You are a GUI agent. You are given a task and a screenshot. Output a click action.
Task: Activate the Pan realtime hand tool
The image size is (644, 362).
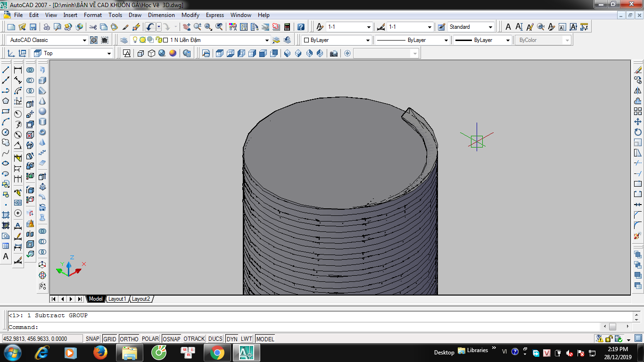tap(187, 27)
